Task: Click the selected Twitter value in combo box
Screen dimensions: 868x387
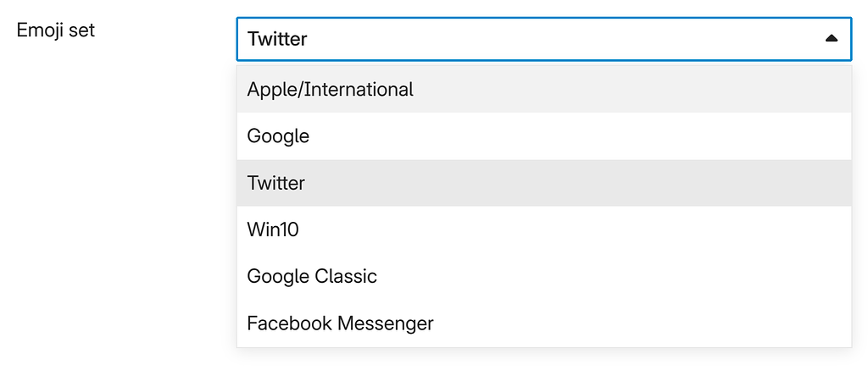Action: pyautogui.click(x=277, y=39)
